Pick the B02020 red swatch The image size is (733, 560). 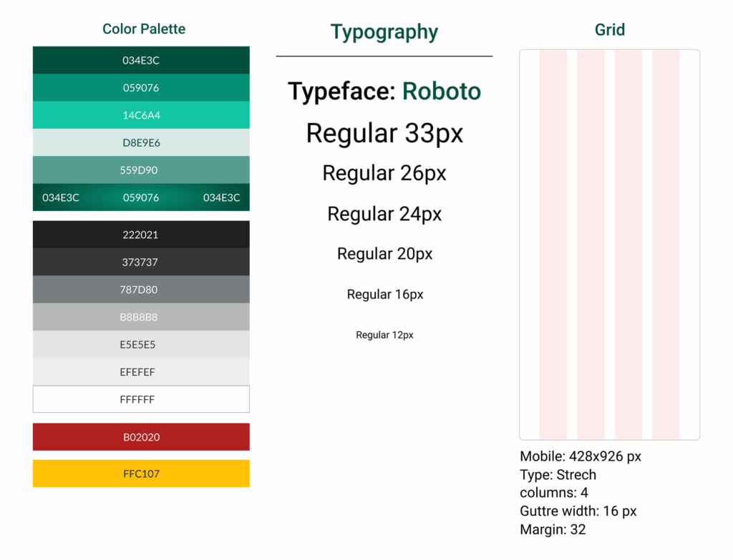(141, 437)
